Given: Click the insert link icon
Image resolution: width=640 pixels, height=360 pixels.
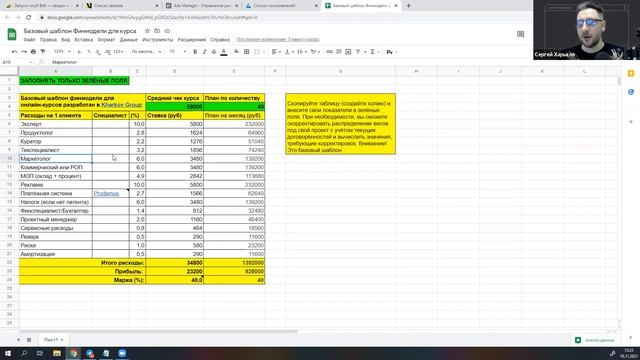Looking at the screenshot, I should 329,52.
